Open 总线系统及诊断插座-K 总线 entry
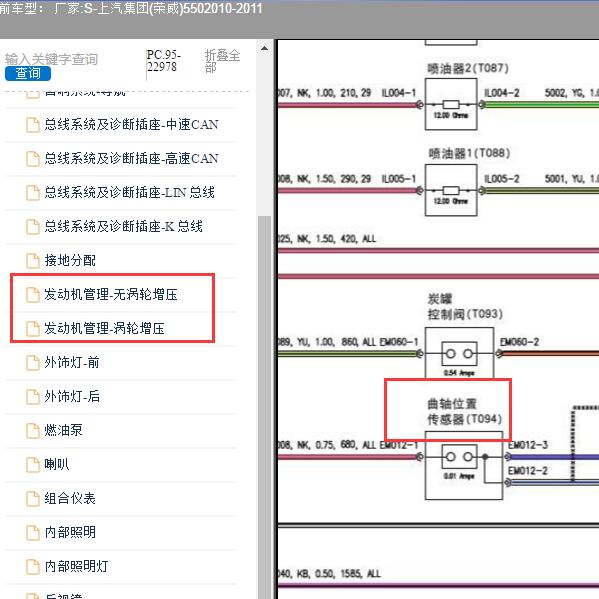The height and width of the screenshot is (599, 599). point(123,227)
